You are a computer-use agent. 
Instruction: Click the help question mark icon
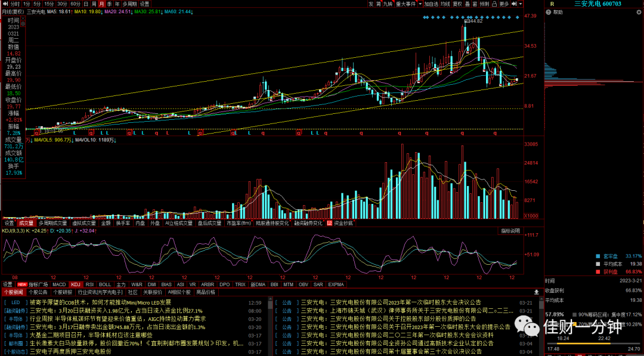pyautogui.click(x=549, y=13)
